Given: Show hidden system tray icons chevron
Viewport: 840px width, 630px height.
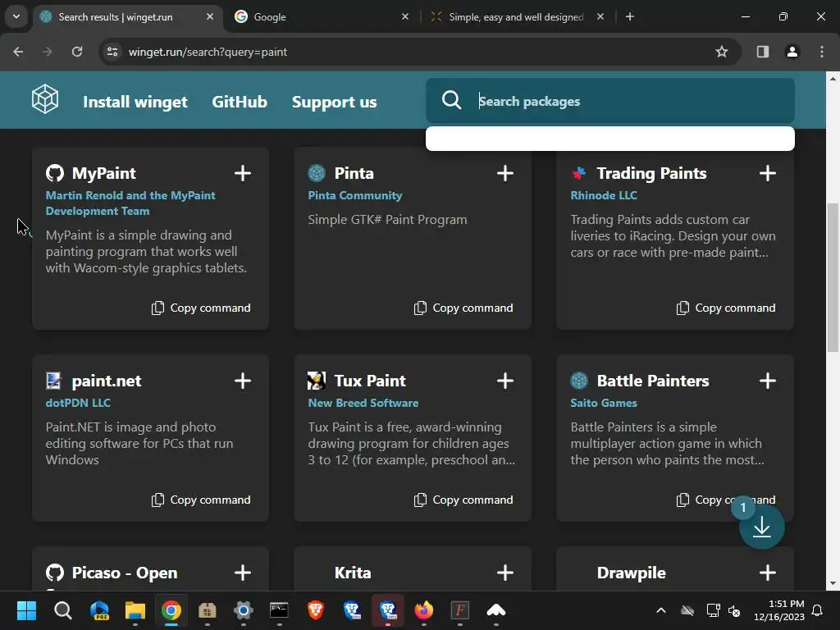Looking at the screenshot, I should point(661,610).
